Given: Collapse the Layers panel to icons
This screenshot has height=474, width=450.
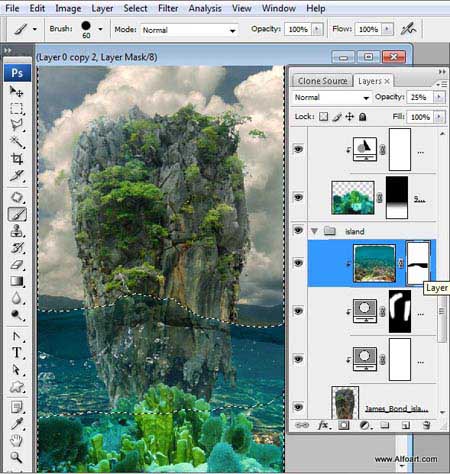Looking at the screenshot, I should click(x=442, y=71).
